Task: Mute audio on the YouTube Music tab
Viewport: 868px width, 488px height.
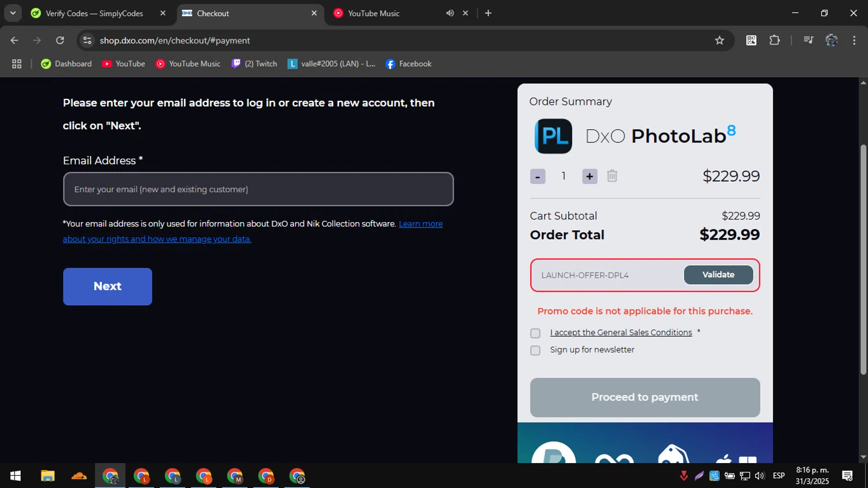Action: 450,13
